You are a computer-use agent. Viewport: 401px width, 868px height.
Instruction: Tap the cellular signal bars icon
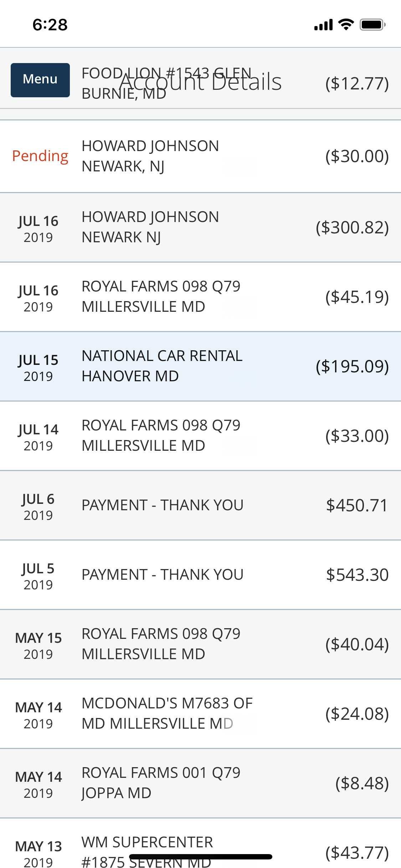pyautogui.click(x=323, y=25)
